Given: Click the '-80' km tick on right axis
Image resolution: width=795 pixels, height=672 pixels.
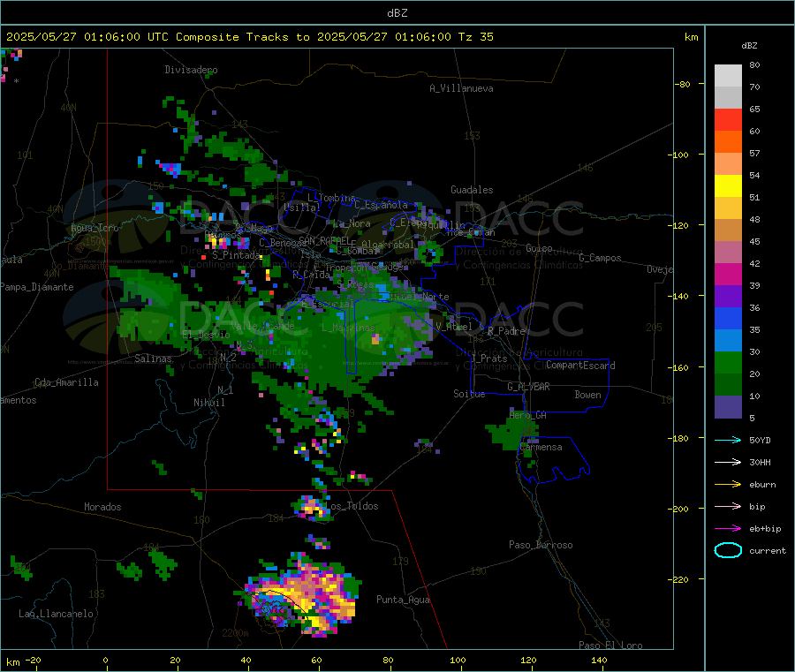Looking at the screenshot, I should pos(682,84).
